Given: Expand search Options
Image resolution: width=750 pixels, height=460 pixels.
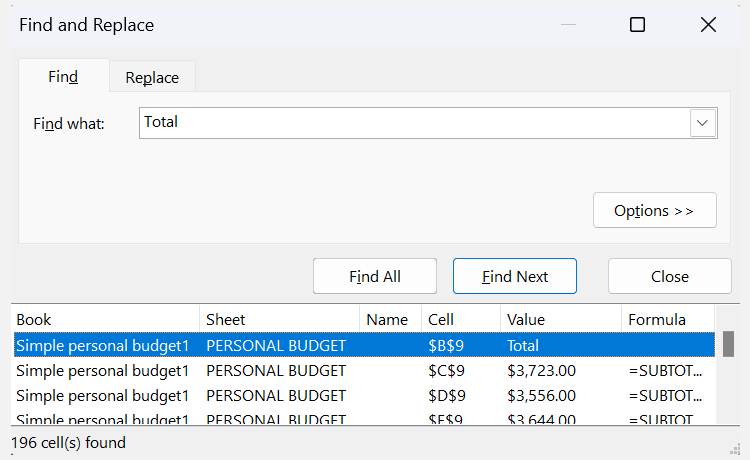Looking at the screenshot, I should pyautogui.click(x=654, y=211).
